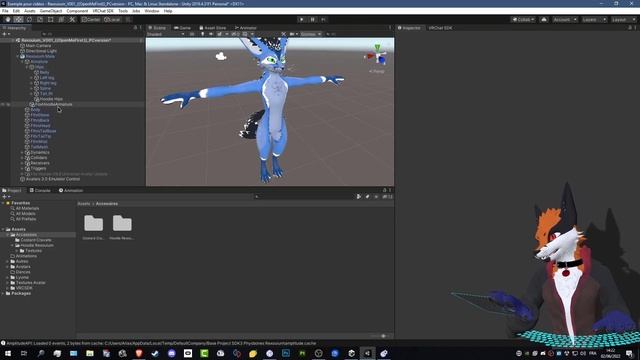Screen dimensions: 640x360
Task: Toggle pivot mode Center button
Action: tap(91, 19)
